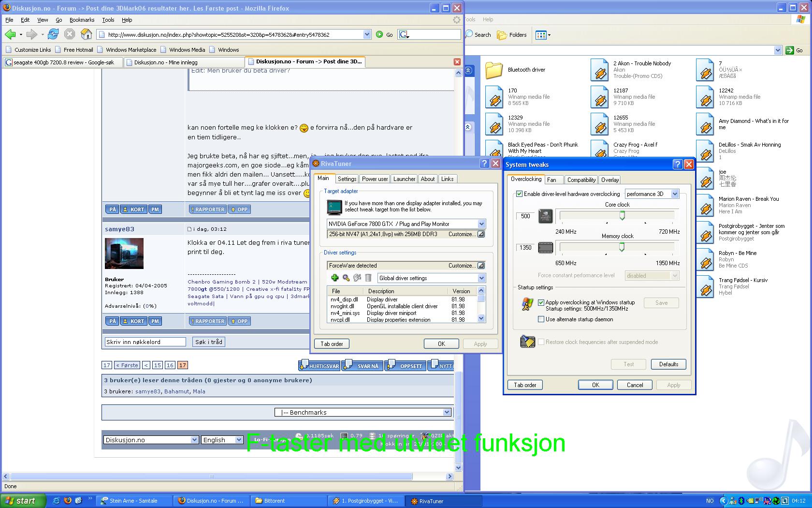Click the Core clock slider thumb

coord(623,216)
